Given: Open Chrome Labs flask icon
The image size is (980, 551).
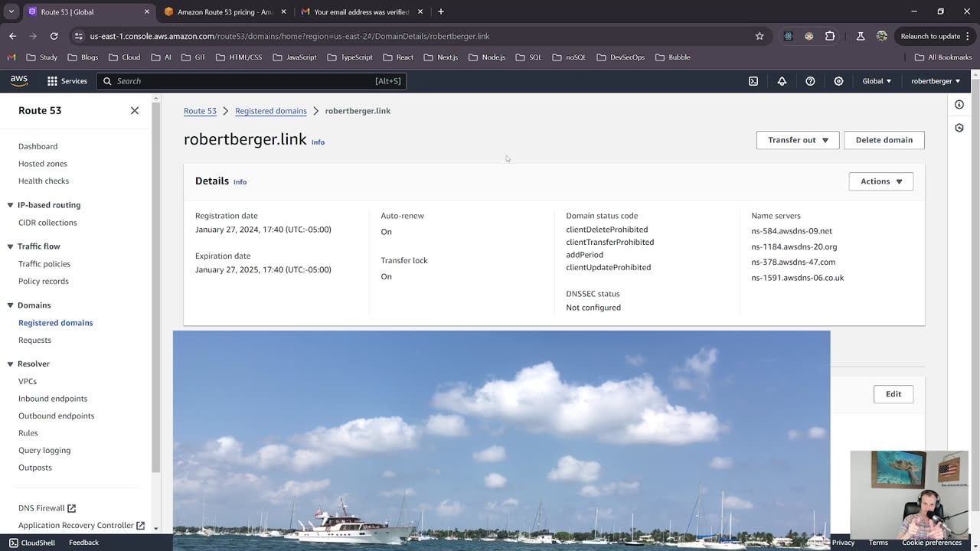Looking at the screenshot, I should pyautogui.click(x=861, y=36).
